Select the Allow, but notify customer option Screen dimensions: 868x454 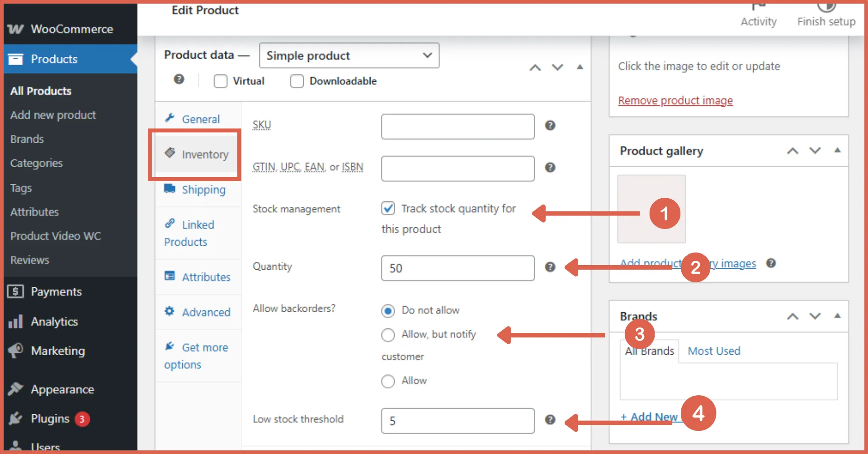[x=388, y=335]
